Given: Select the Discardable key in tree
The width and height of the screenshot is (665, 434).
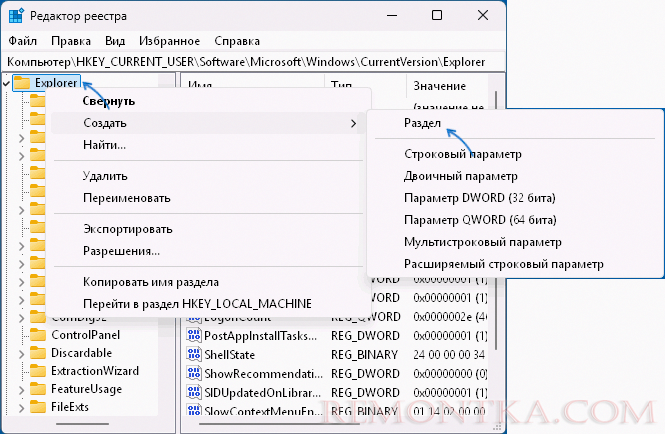Looking at the screenshot, I should (x=81, y=353).
